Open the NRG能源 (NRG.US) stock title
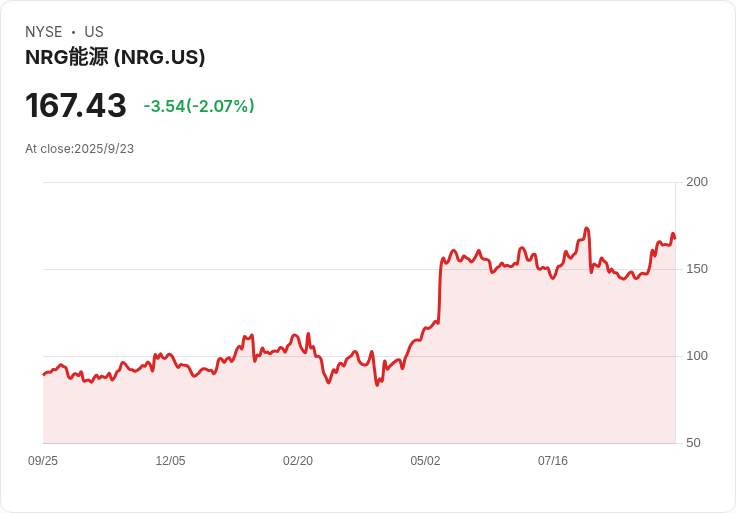The height and width of the screenshot is (513, 736). 115,57
